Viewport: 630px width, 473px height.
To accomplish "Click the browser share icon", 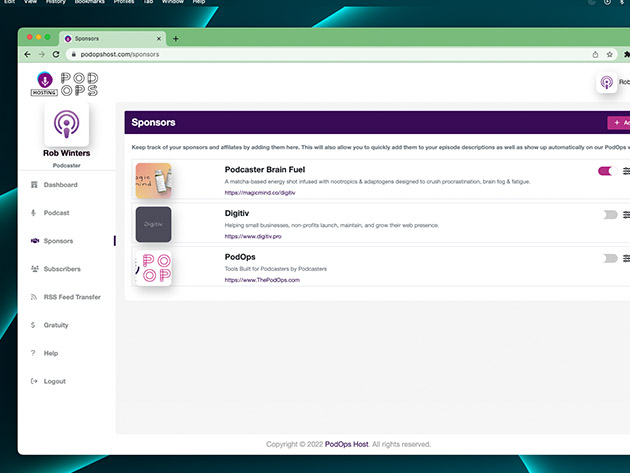I will tap(596, 54).
